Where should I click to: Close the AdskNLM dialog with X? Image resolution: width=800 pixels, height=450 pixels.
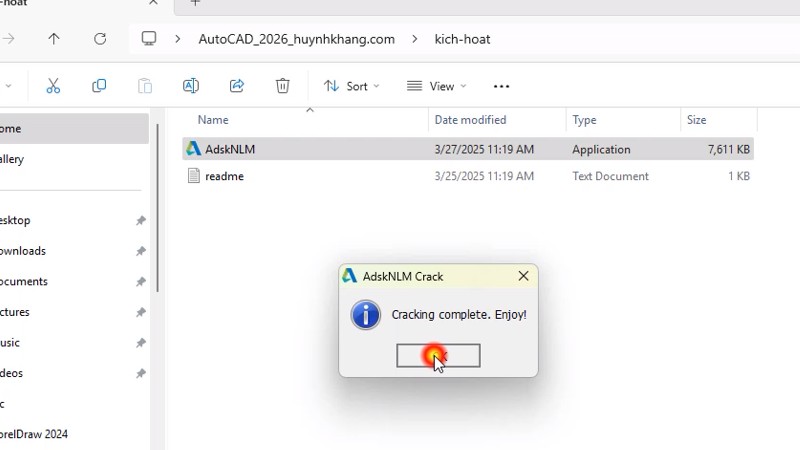tap(523, 276)
